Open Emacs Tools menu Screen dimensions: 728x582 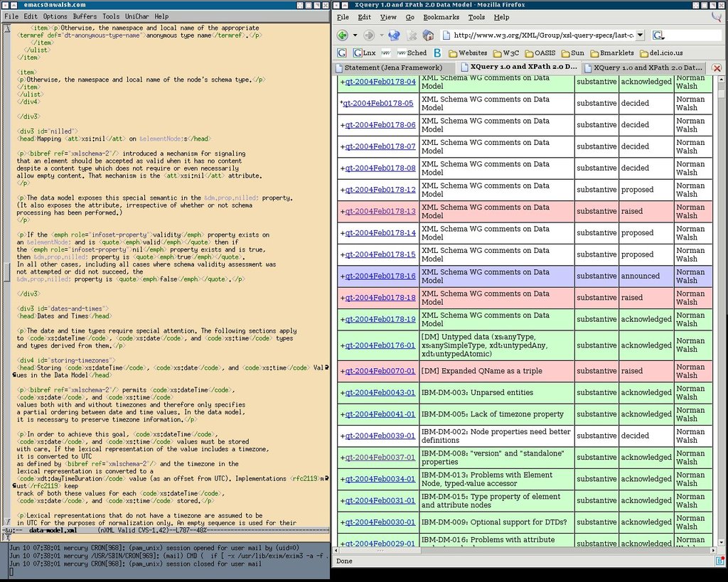[111, 16]
